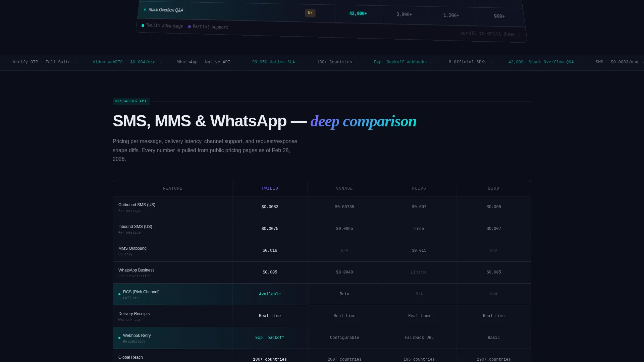Click Bird Outbound SMS price $0.008
Viewport: 644px width, 362px height.
coord(494,207)
